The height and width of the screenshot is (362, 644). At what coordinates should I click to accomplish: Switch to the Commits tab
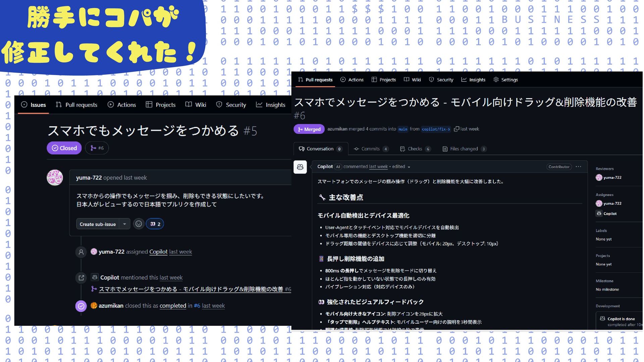(371, 149)
